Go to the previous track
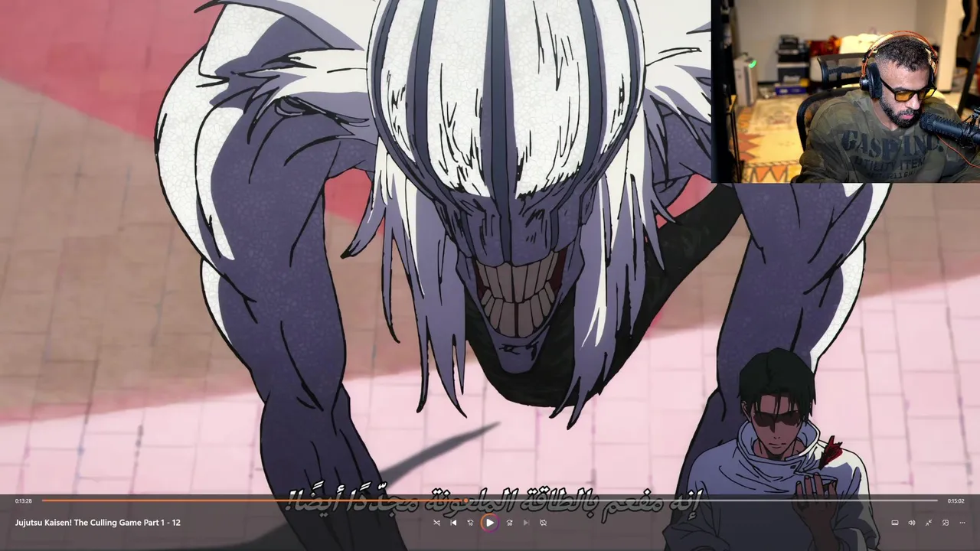Image resolution: width=980 pixels, height=551 pixels. (453, 523)
